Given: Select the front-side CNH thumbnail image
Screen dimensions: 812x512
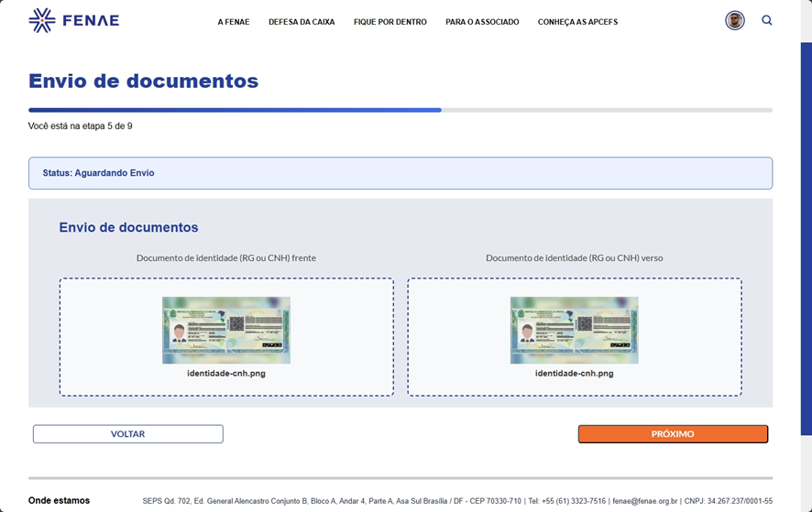Looking at the screenshot, I should pyautogui.click(x=226, y=330).
